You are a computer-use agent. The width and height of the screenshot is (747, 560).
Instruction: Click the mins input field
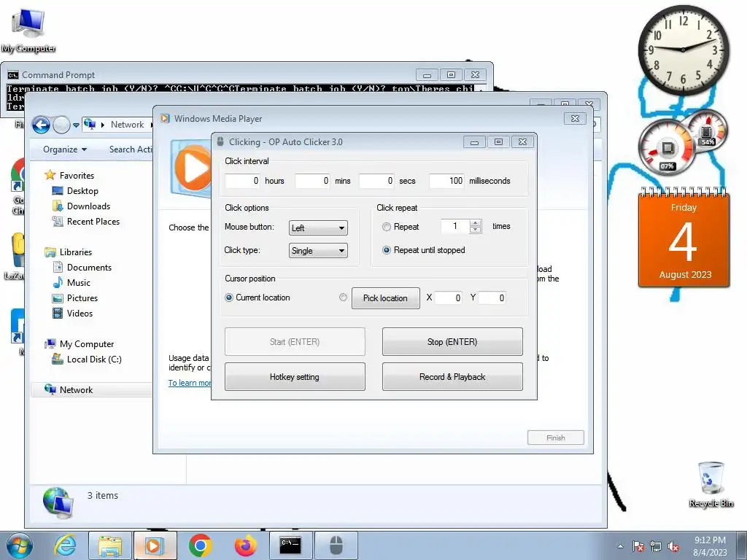click(312, 181)
